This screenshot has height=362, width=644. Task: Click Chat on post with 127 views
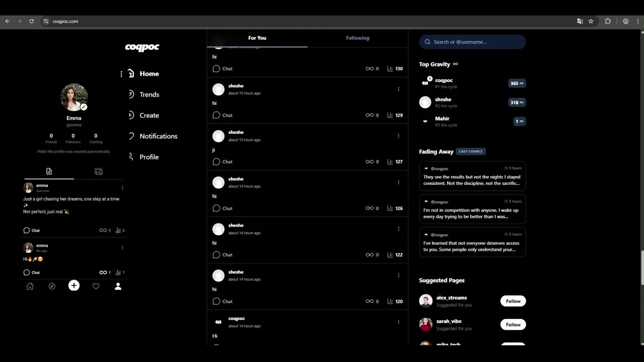[222, 161]
